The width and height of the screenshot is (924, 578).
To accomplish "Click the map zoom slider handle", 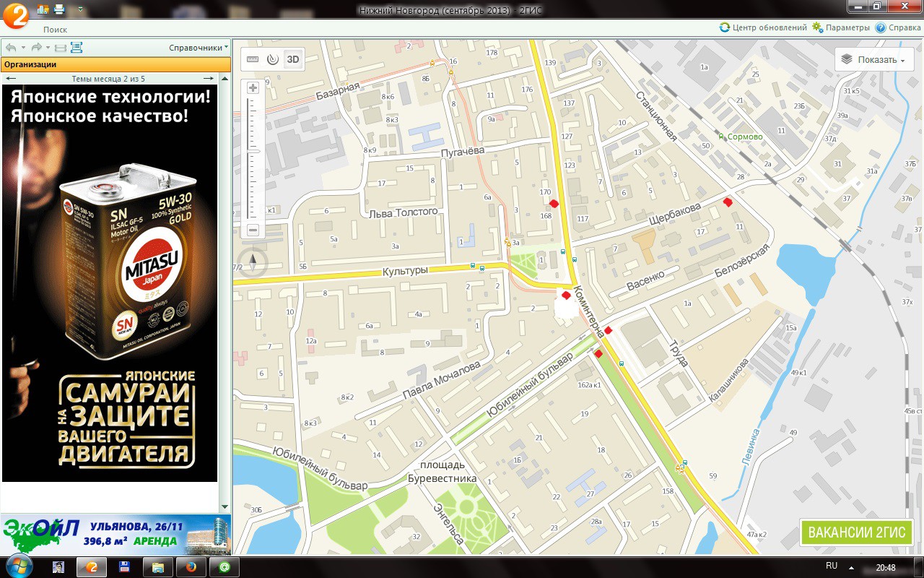I will point(253,151).
